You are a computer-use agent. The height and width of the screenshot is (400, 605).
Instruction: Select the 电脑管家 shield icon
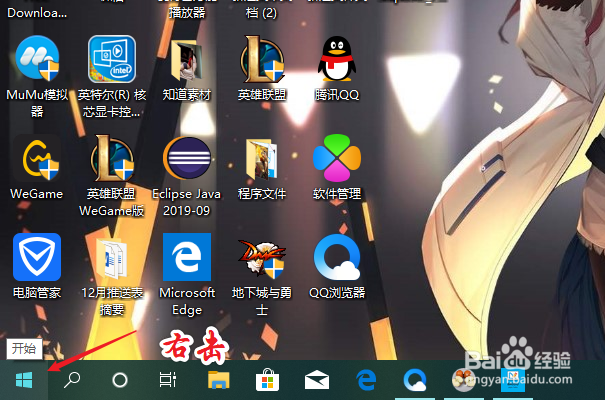[x=37, y=257]
